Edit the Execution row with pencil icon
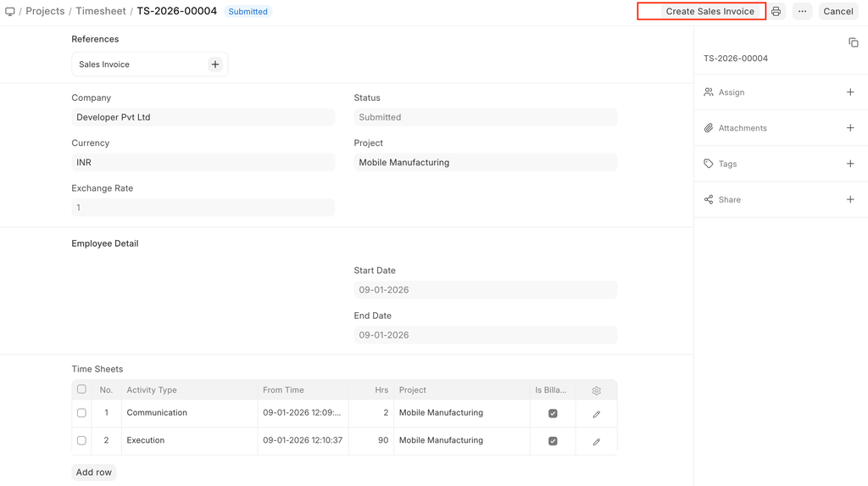Viewport: 868px width, 486px height. tap(596, 442)
